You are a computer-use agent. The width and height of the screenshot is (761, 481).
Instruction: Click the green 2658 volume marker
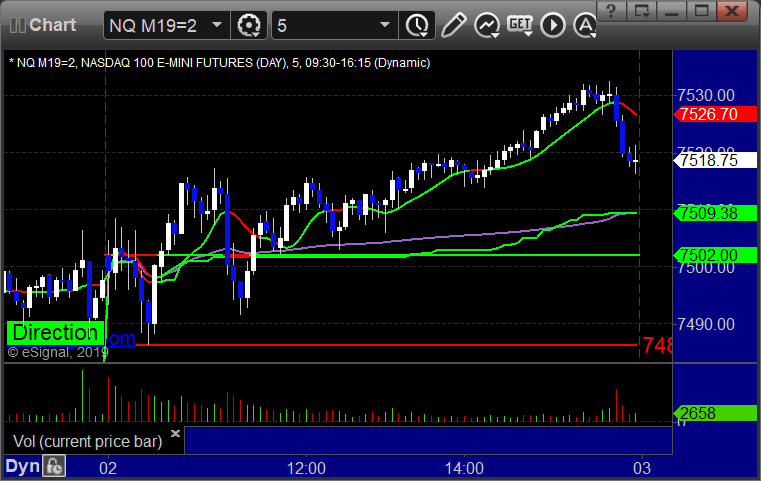715,413
